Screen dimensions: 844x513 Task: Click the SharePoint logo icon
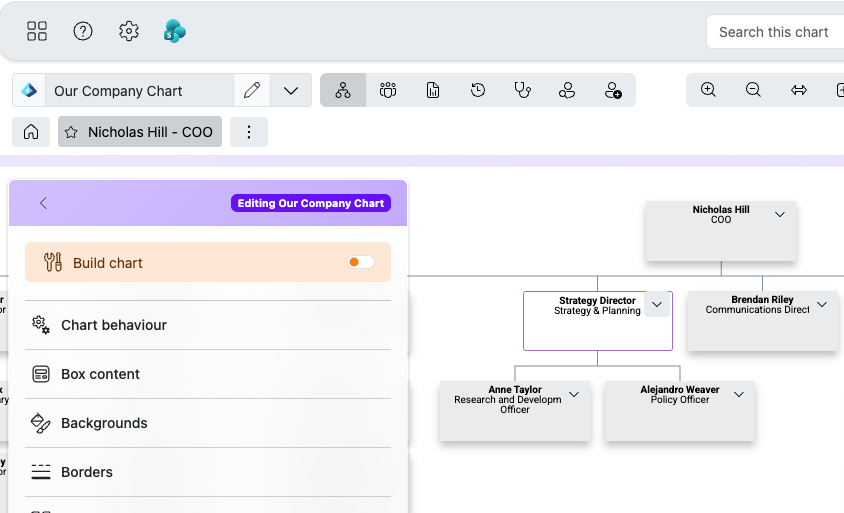(x=174, y=31)
